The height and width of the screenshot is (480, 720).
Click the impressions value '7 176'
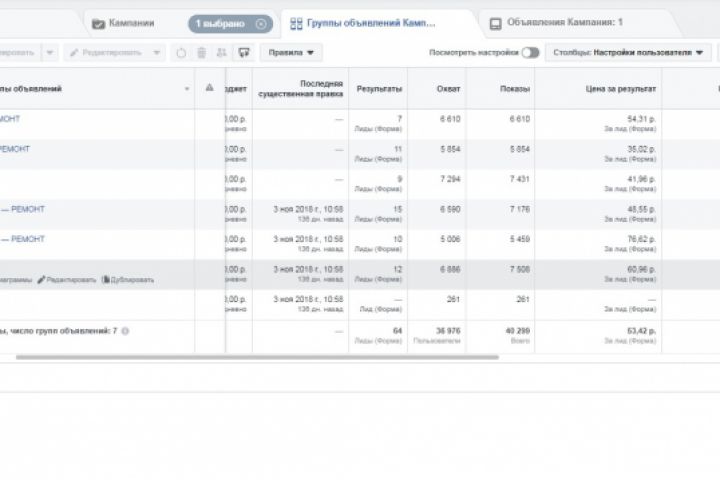point(519,209)
